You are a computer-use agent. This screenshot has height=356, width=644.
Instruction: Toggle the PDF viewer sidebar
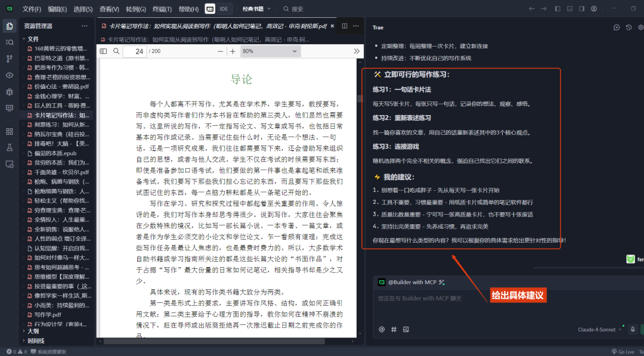[103, 51]
